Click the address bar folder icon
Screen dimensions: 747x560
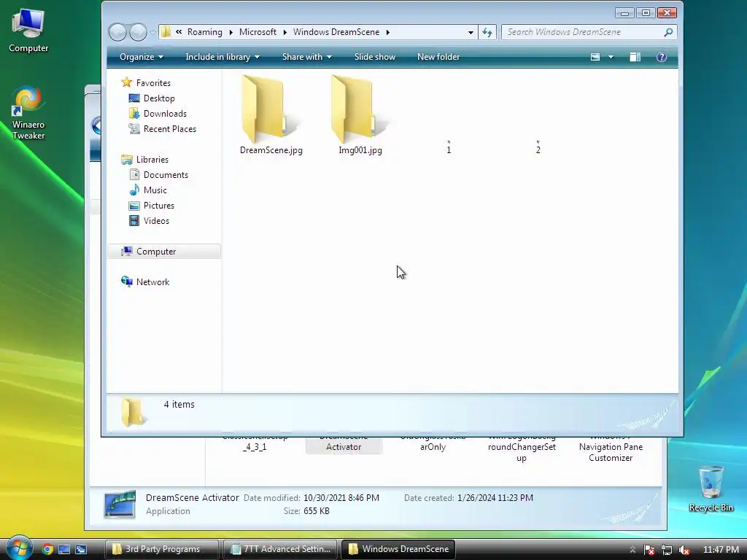[x=166, y=32]
